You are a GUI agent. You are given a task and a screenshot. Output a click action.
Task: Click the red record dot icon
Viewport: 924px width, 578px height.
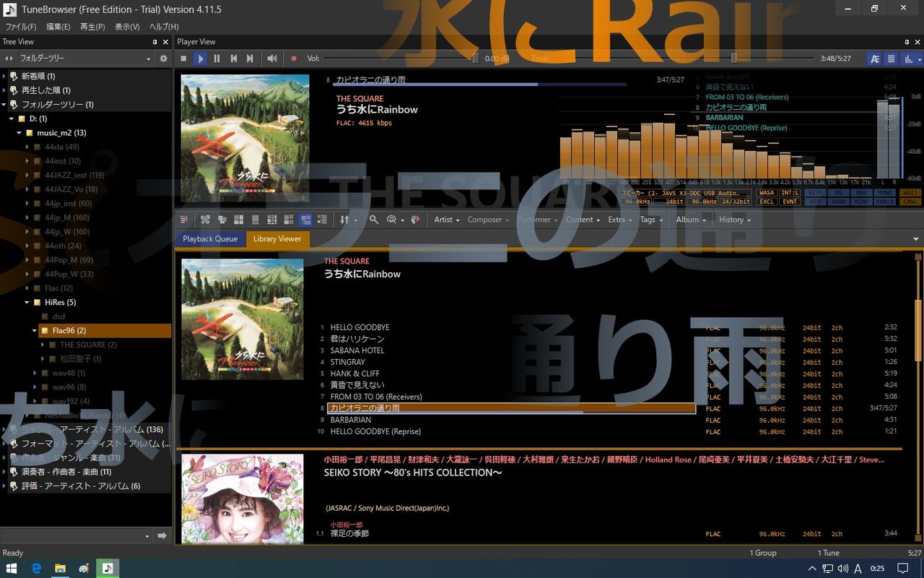click(x=294, y=59)
